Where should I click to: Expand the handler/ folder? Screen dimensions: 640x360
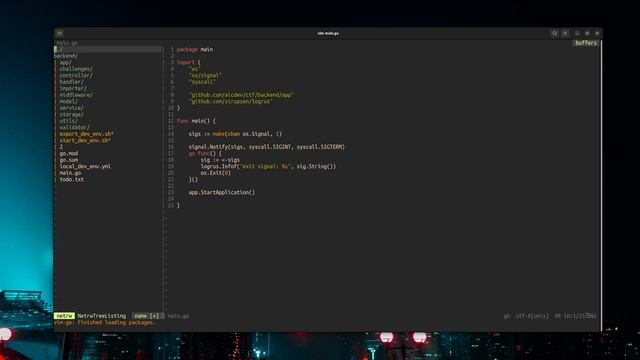click(x=71, y=82)
